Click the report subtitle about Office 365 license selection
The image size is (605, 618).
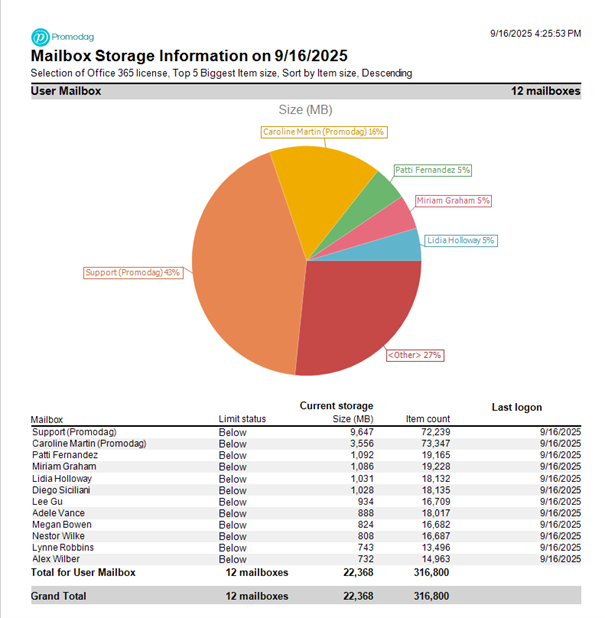tap(222, 73)
